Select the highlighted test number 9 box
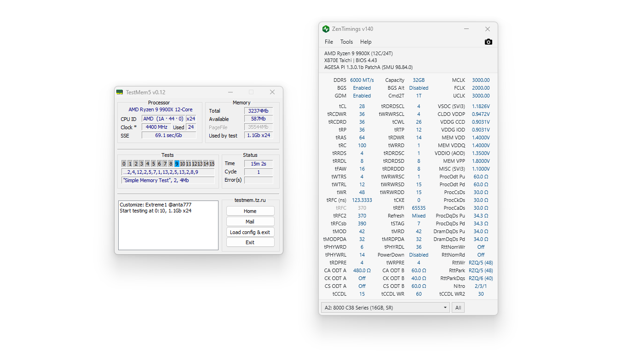644x361 pixels. tap(177, 164)
